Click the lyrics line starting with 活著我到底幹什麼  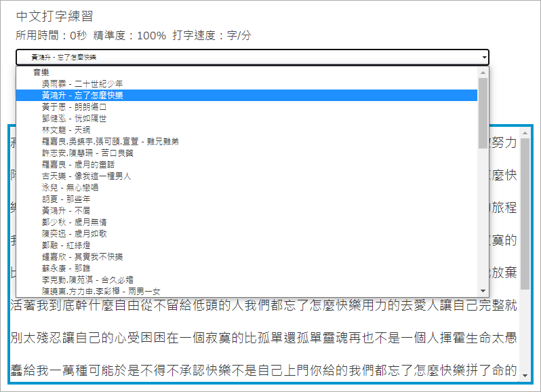click(264, 305)
